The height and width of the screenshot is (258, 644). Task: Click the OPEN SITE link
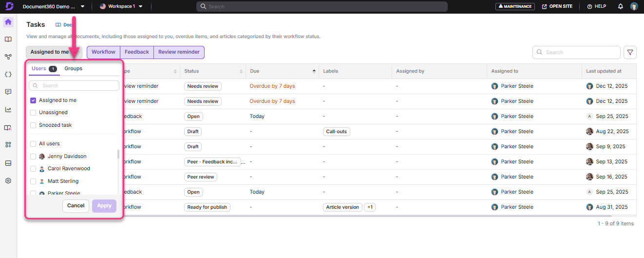557,6
